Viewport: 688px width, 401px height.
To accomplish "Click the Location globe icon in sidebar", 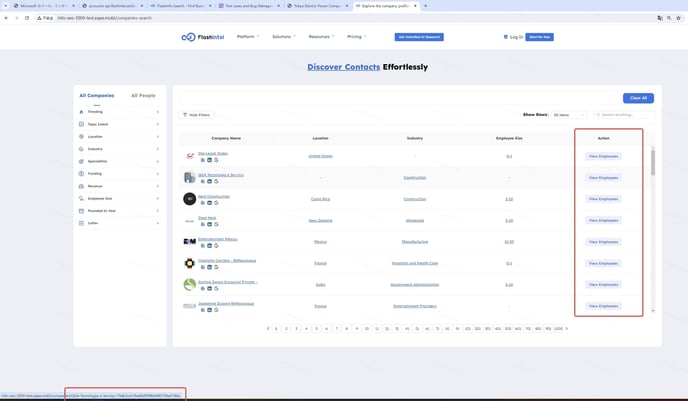I will 81,136.
